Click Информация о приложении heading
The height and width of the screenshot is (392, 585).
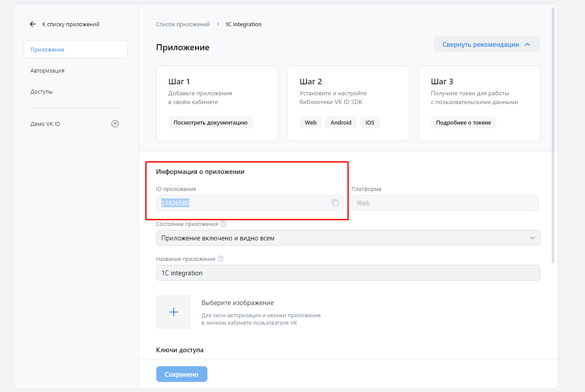[x=200, y=172]
